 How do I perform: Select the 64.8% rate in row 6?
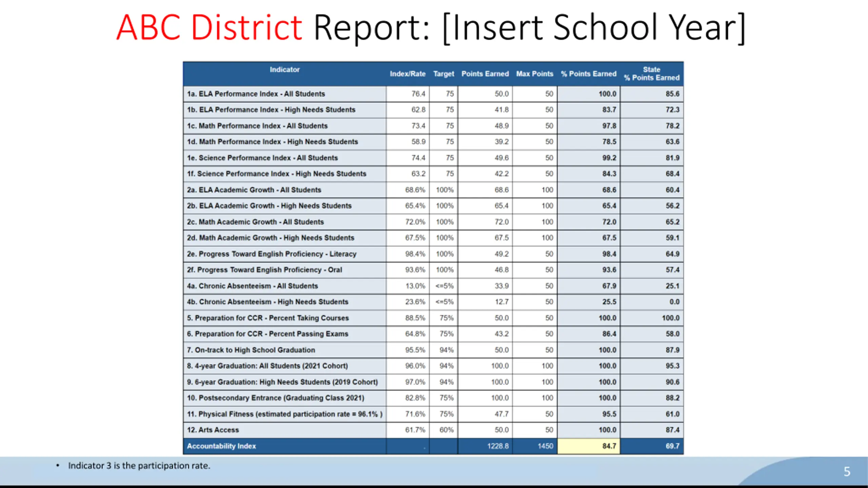coord(415,334)
